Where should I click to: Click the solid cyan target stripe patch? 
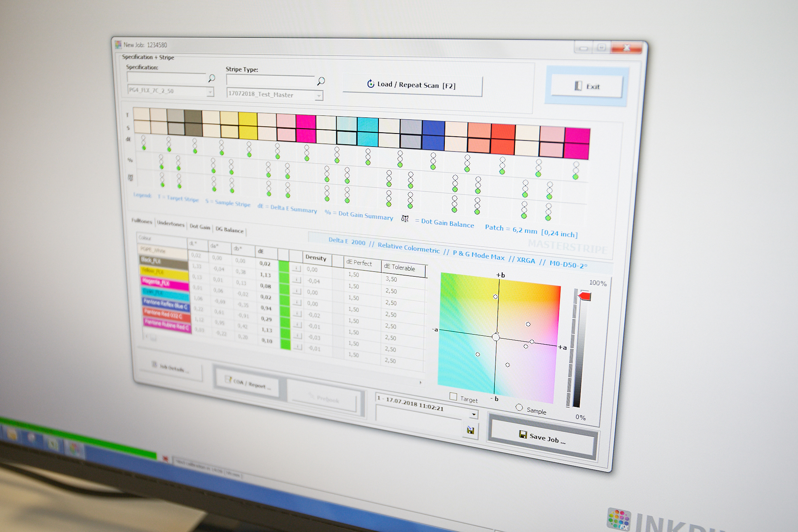click(368, 125)
